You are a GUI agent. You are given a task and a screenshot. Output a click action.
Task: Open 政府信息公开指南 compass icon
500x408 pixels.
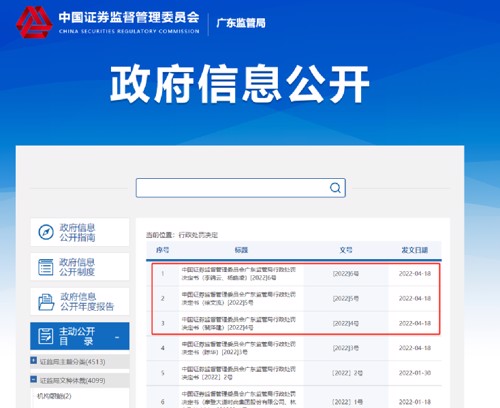tap(46, 232)
